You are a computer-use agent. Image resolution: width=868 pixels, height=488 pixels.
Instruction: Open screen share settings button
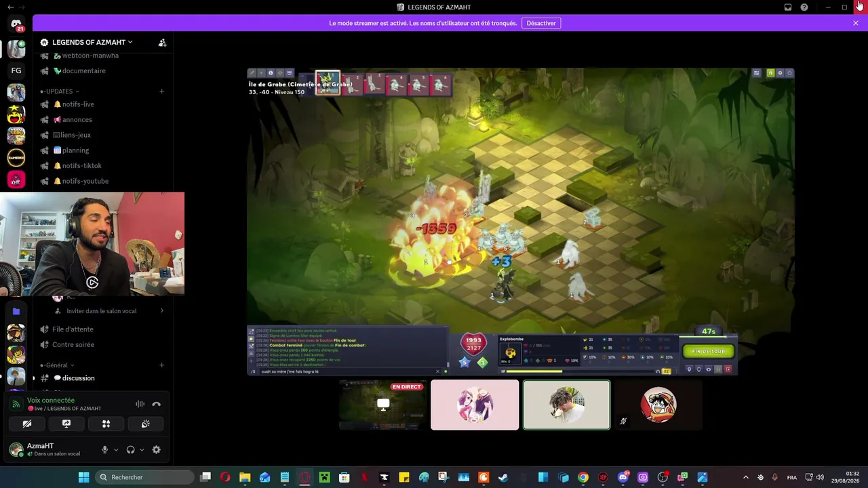[x=66, y=424]
